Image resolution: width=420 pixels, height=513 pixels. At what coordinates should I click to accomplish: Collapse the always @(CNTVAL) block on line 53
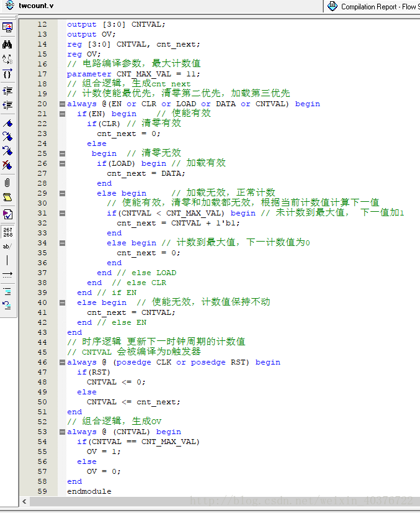click(x=62, y=432)
